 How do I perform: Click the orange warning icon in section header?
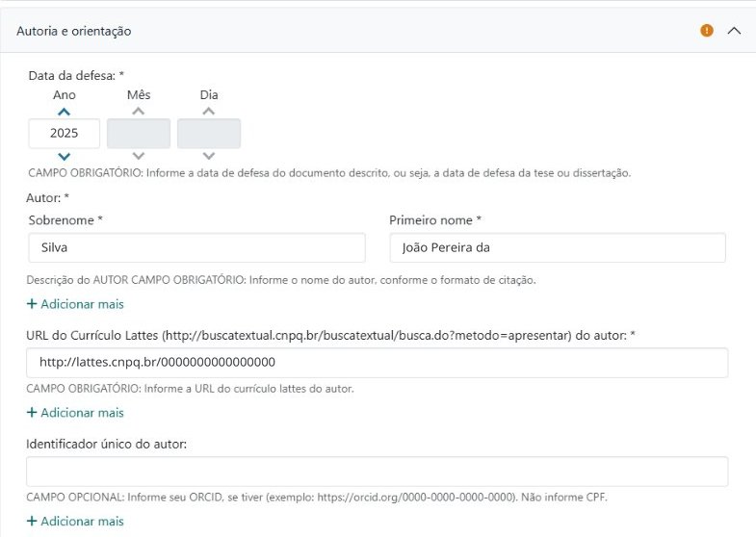pyautogui.click(x=706, y=31)
